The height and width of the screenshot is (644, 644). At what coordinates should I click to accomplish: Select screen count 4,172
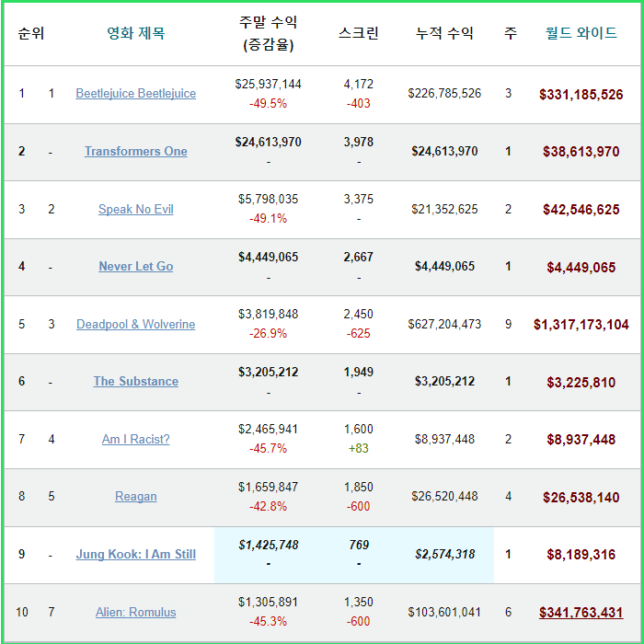coord(359,84)
